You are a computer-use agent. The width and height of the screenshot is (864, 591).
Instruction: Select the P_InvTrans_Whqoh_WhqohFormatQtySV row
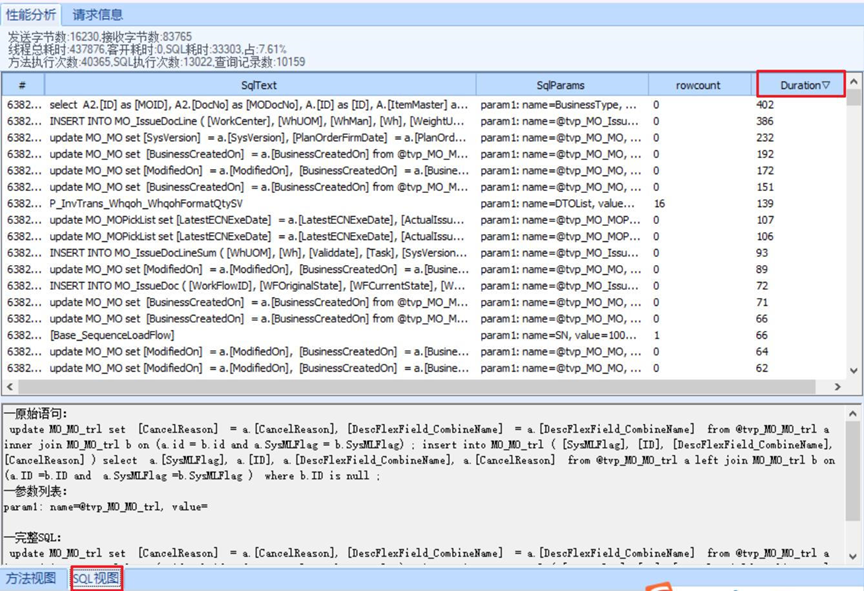coord(260,203)
